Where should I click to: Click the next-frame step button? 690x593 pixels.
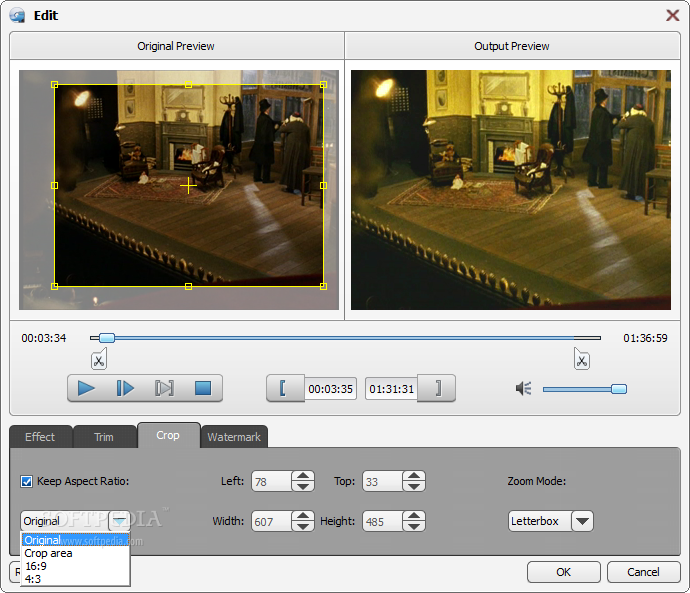click(164, 388)
